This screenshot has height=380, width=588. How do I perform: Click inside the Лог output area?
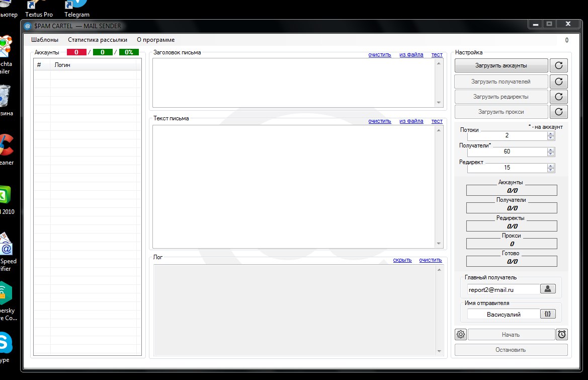[294, 310]
